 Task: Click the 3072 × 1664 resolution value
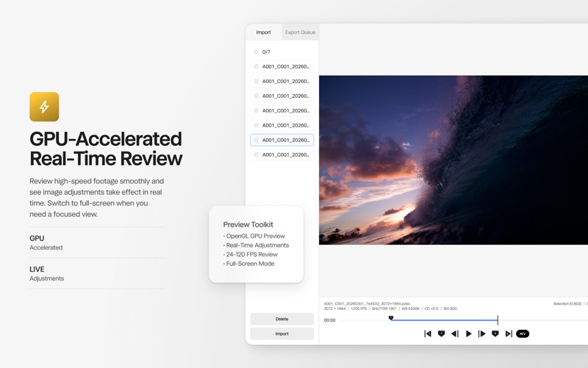pyautogui.click(x=334, y=308)
